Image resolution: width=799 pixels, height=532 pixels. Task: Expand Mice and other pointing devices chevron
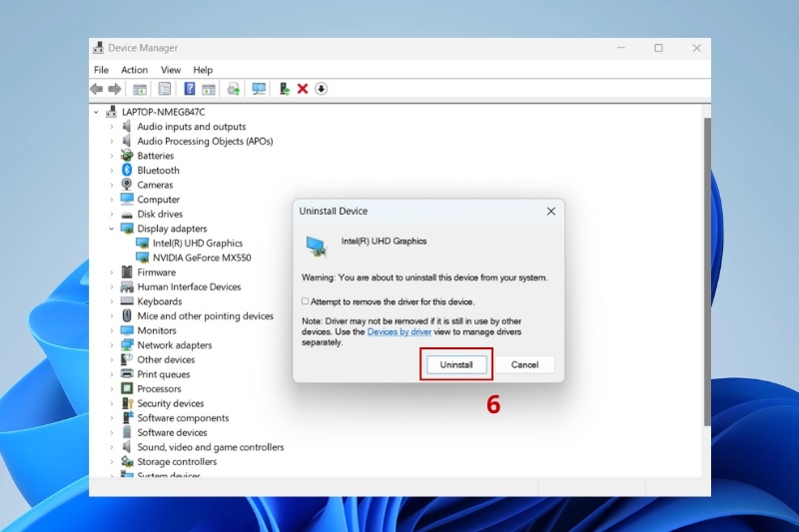pos(112,315)
